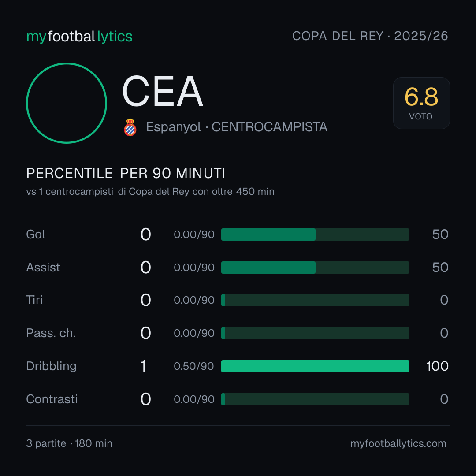
Task: Click the Gol percentile value 50
Action: tap(440, 234)
